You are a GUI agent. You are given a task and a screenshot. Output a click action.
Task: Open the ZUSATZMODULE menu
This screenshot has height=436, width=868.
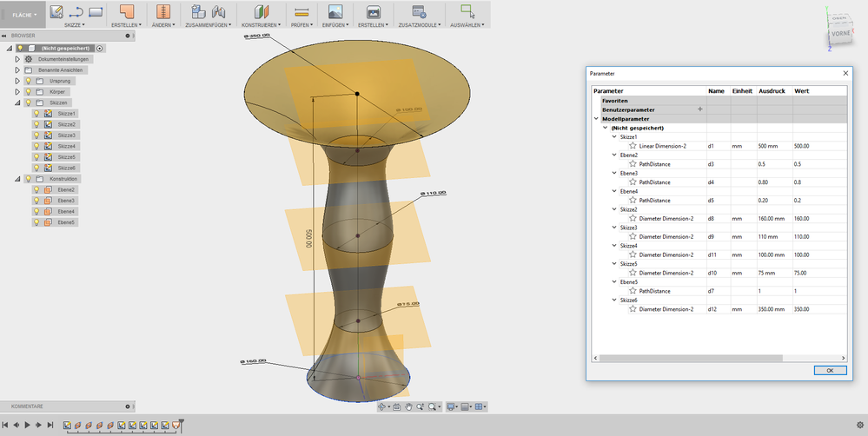click(419, 25)
